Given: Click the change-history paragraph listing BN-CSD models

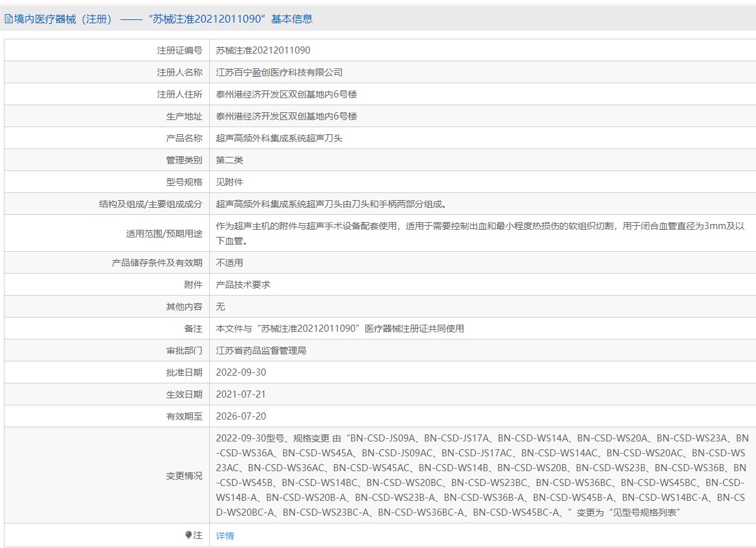Looking at the screenshot, I should pos(482,475).
